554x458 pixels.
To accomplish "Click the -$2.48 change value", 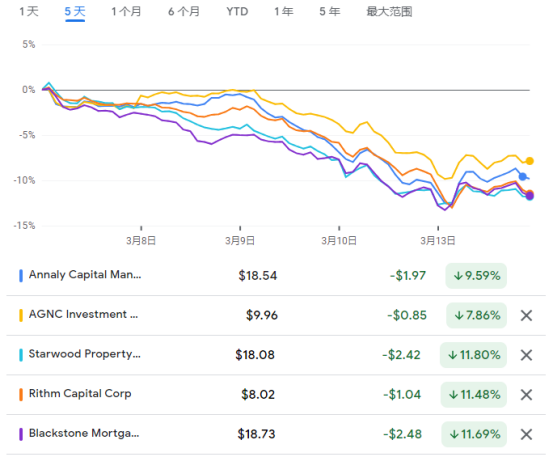I will (x=402, y=434).
